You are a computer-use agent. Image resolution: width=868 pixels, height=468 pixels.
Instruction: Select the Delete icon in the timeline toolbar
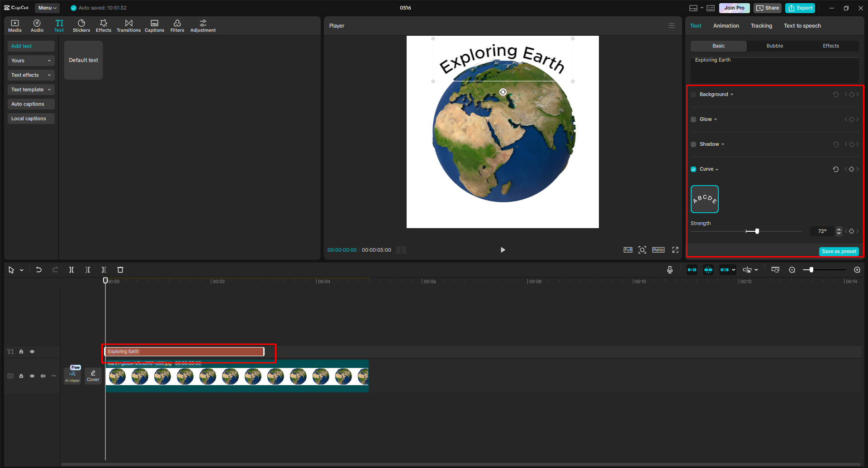(120, 269)
